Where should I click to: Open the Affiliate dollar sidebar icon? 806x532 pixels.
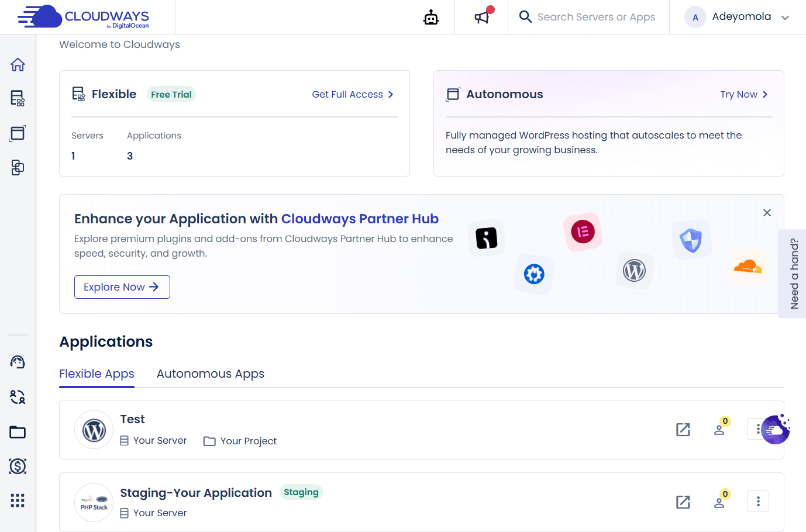[x=18, y=466]
